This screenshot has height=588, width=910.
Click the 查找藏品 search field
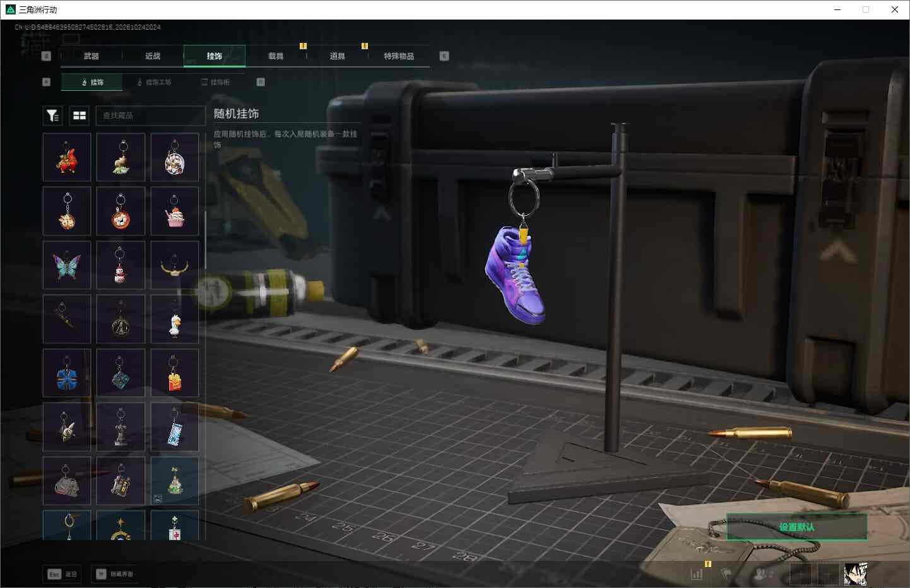[x=150, y=115]
